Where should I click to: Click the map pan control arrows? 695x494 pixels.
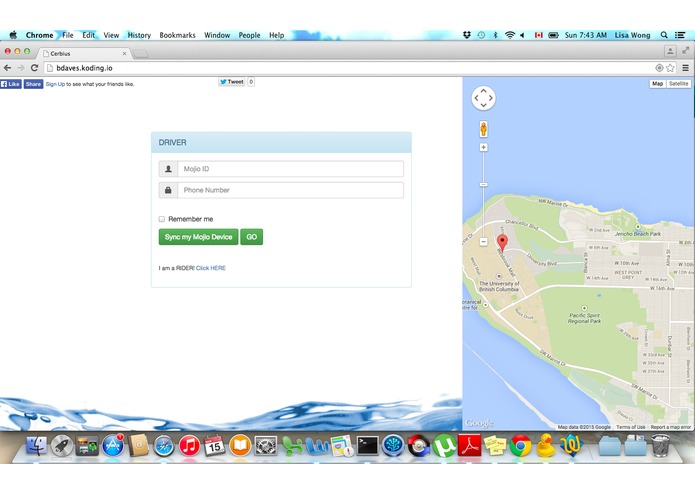tap(483, 98)
